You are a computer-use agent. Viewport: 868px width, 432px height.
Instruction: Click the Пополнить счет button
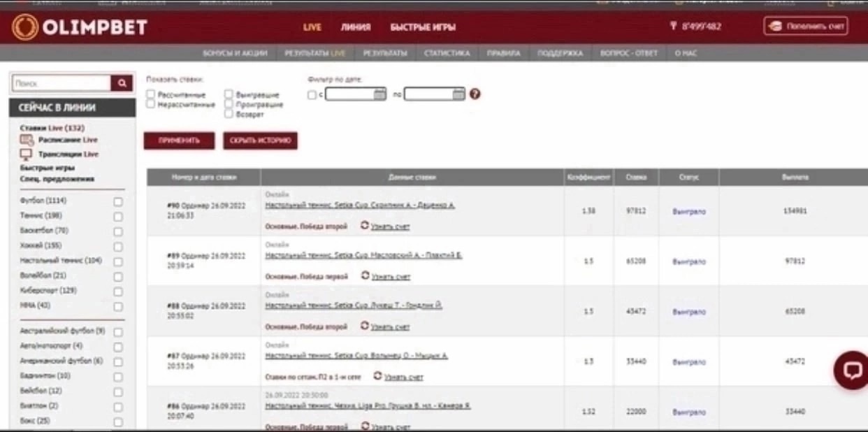coord(806,27)
